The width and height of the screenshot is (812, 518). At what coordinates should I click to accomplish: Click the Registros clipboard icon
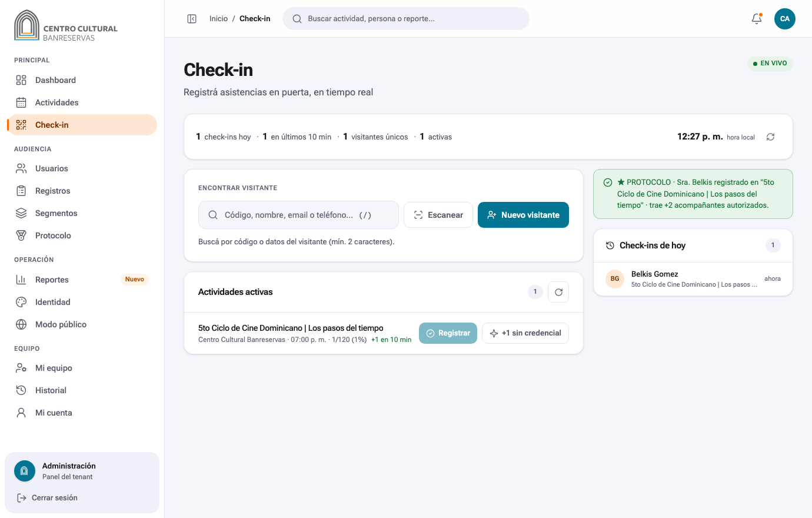[x=21, y=191]
